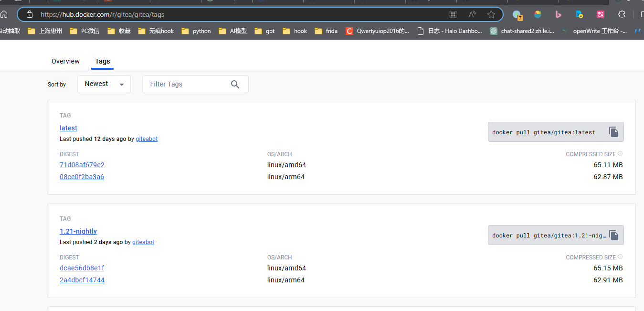The height and width of the screenshot is (311, 644).
Task: Open the colorful bowl extension icon
Action: 538,14
